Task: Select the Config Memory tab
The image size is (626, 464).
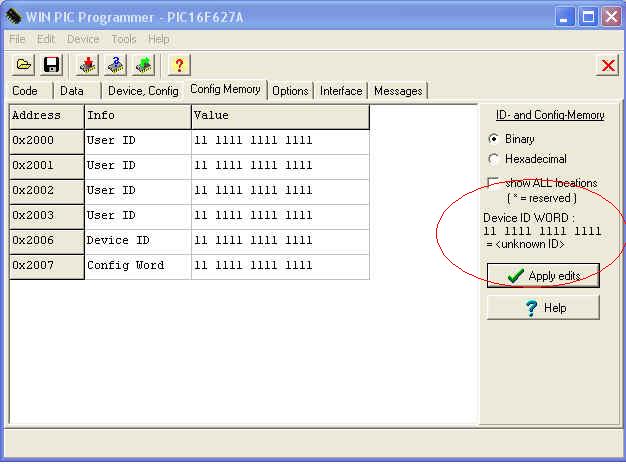Action: [225, 89]
